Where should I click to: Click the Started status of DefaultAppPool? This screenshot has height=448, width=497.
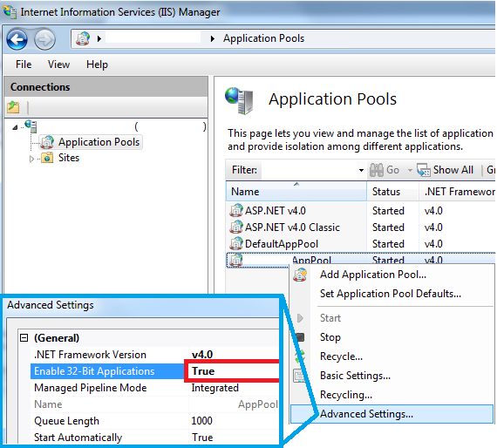pyautogui.click(x=388, y=243)
